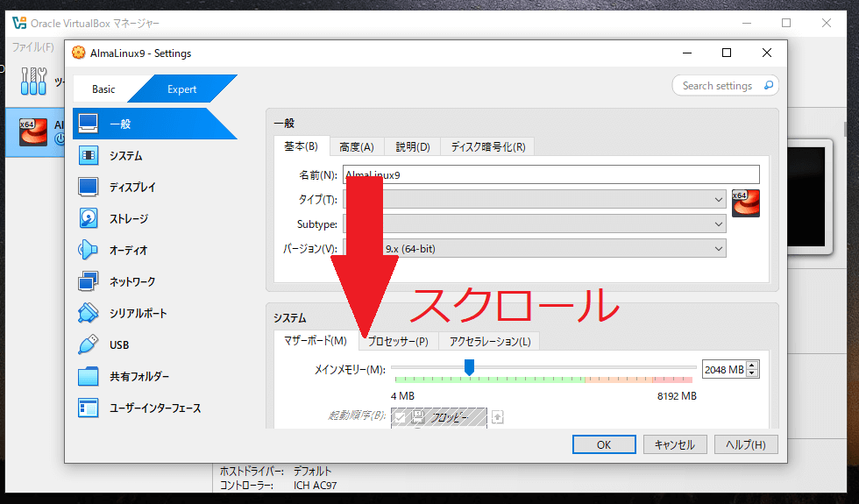Maximize the AlmaLinux9 Settings dialog

coord(727,53)
